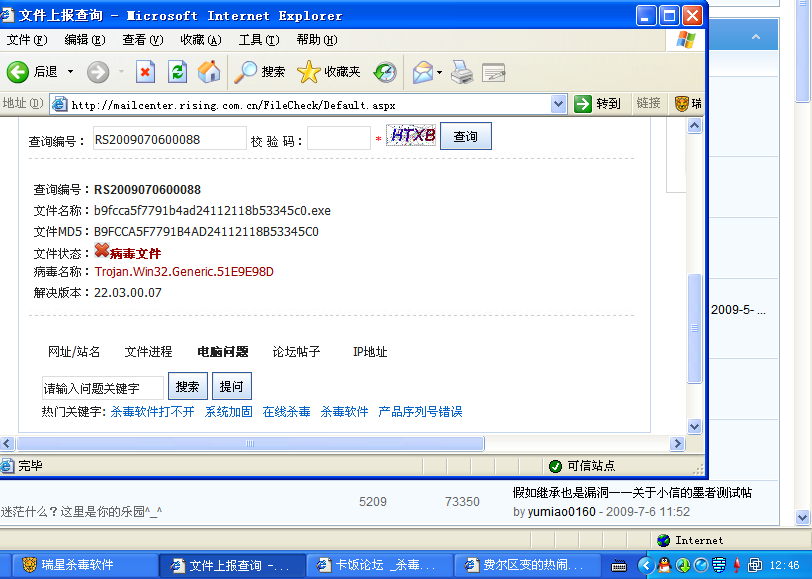Select the 电脑问题 tab
812x579 pixels.
point(223,352)
